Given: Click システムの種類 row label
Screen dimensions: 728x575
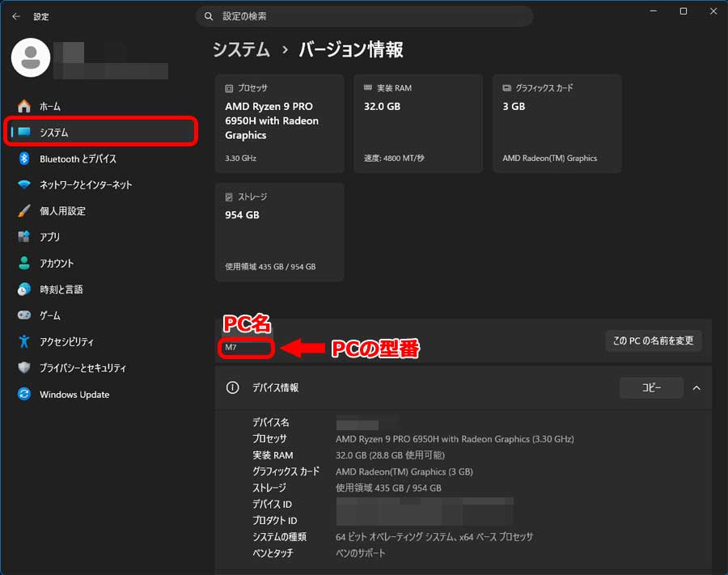Looking at the screenshot, I should 280,537.
